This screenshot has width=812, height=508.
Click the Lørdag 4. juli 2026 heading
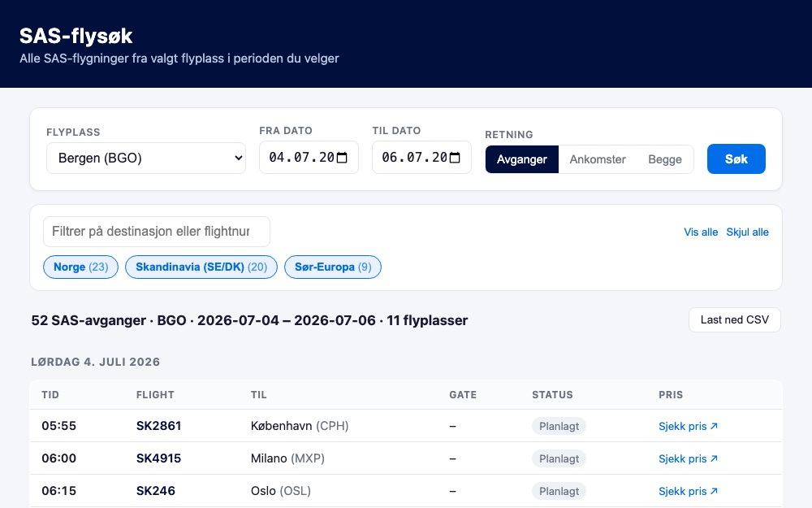pyautogui.click(x=95, y=362)
